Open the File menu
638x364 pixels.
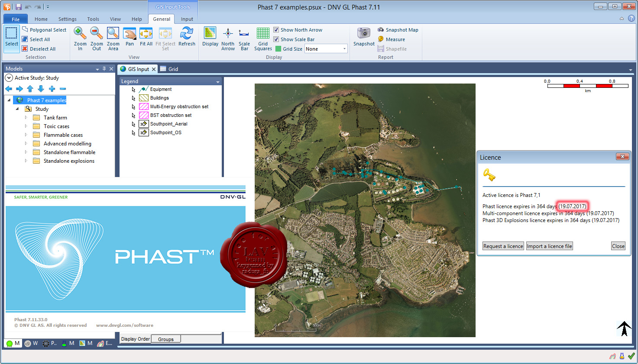16,19
